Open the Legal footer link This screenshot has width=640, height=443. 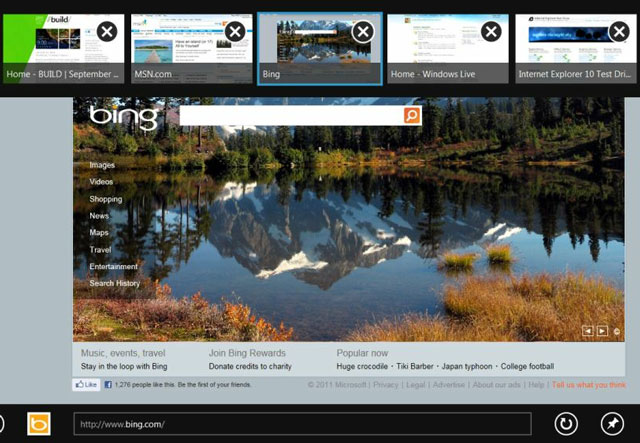pyautogui.click(x=416, y=385)
